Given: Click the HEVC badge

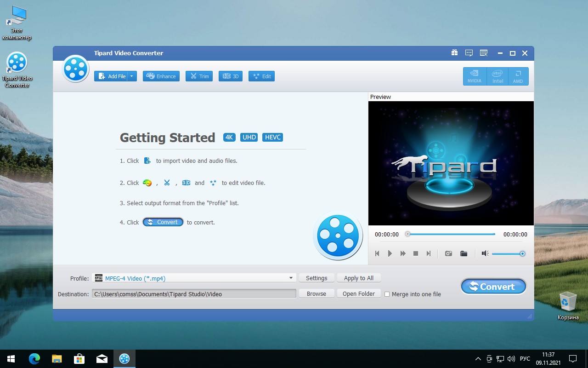Looking at the screenshot, I should tap(273, 137).
